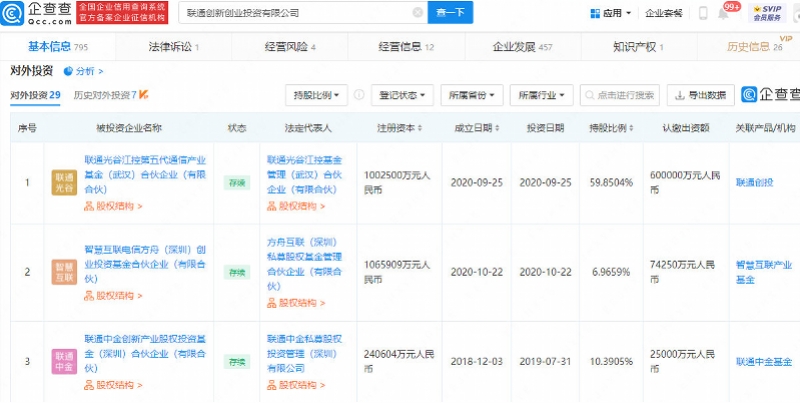Click the 分析 pie chart icon
The height and width of the screenshot is (403, 800).
[x=68, y=71]
